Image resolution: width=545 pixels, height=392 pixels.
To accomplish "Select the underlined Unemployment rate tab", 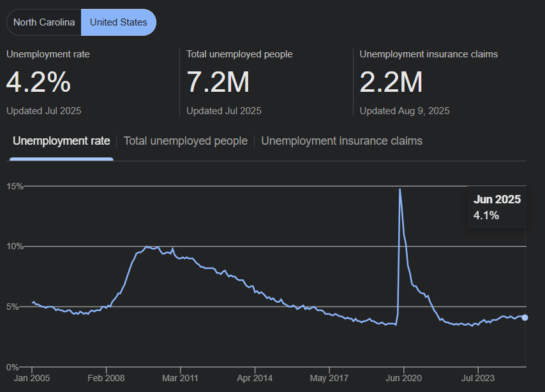I will tap(61, 141).
